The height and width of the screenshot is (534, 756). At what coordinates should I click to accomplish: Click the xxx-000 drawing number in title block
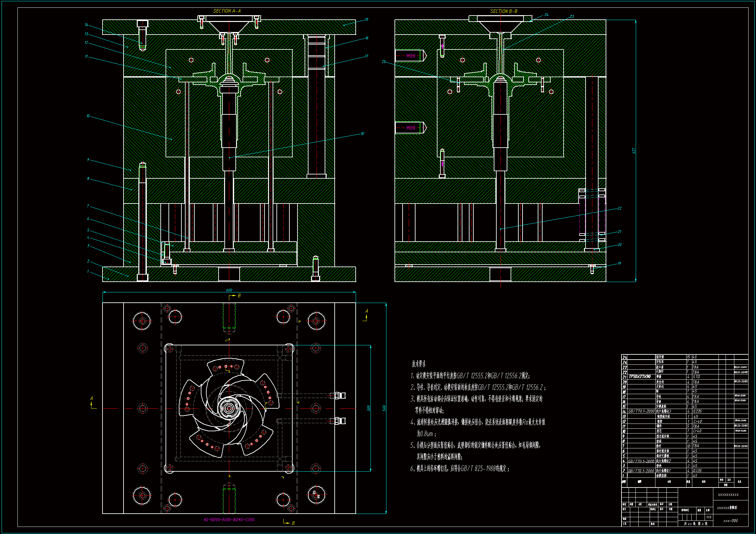[730, 521]
